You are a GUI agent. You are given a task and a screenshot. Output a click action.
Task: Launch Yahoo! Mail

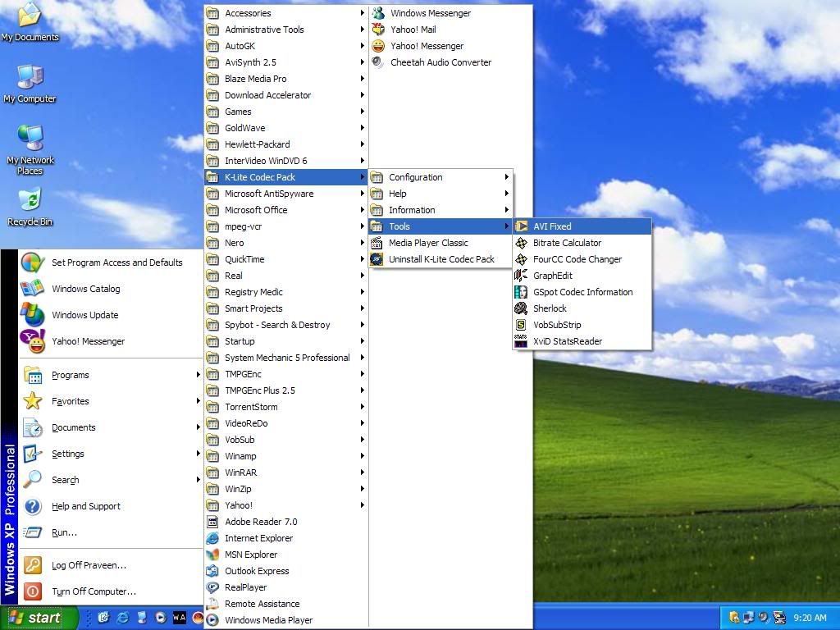point(450,30)
